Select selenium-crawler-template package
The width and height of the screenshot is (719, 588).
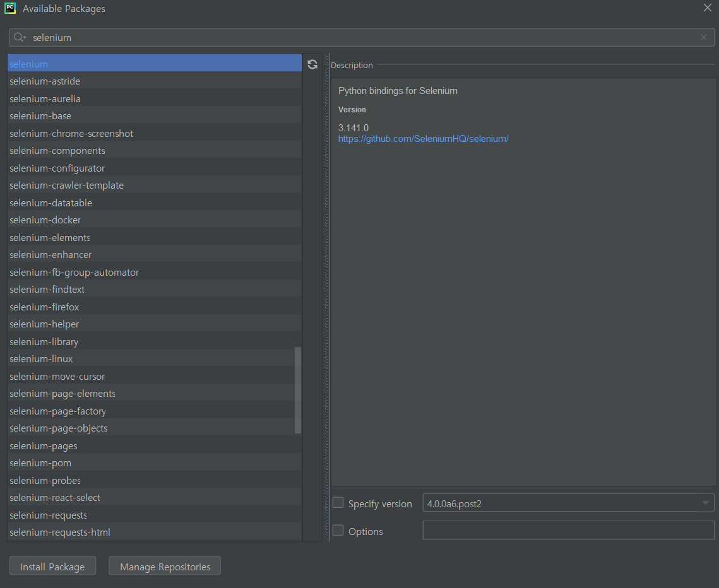pyautogui.click(x=155, y=185)
